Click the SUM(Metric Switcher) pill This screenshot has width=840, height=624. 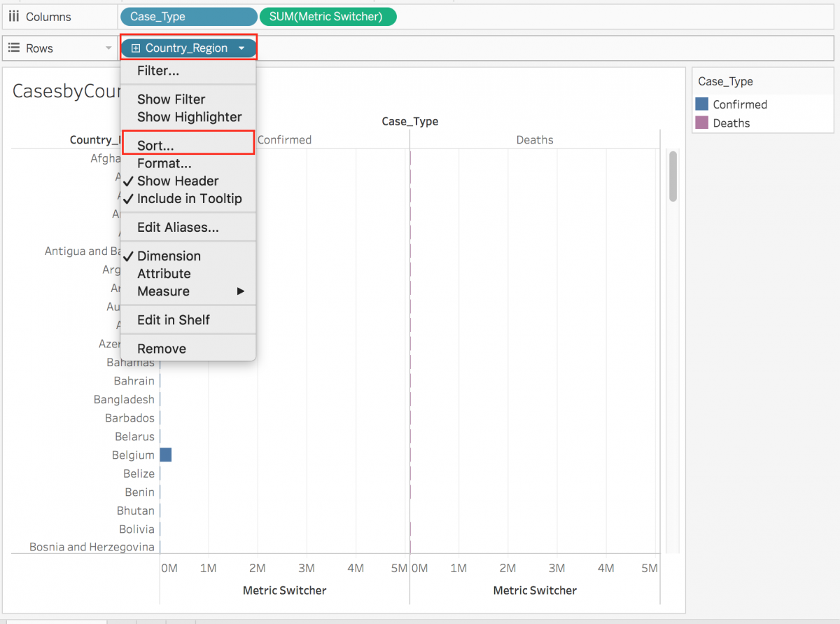[328, 16]
